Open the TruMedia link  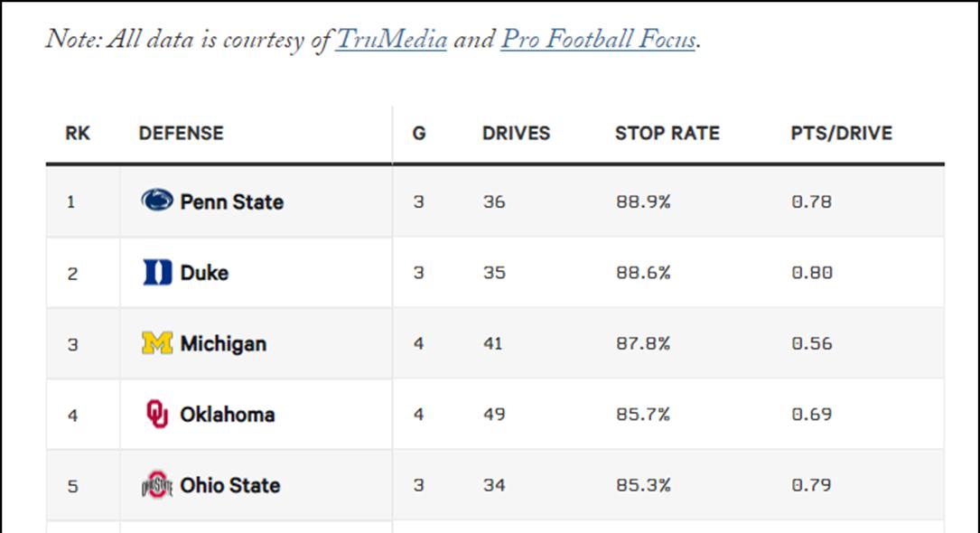click(391, 40)
